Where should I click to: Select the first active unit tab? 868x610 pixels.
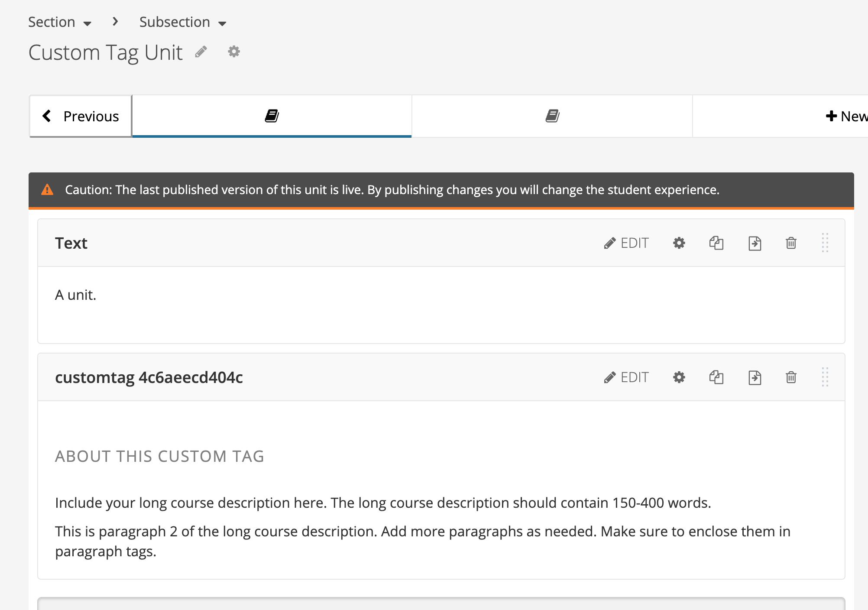tap(272, 116)
